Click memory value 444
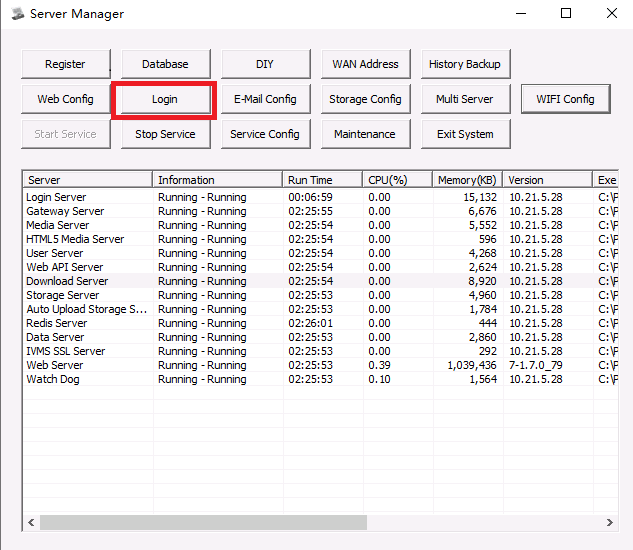Image resolution: width=633 pixels, height=550 pixels. (488, 323)
